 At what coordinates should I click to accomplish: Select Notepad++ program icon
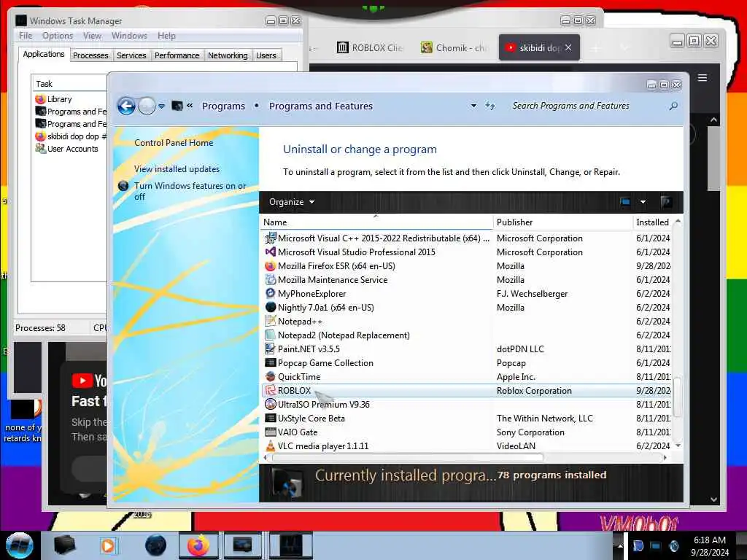point(270,321)
